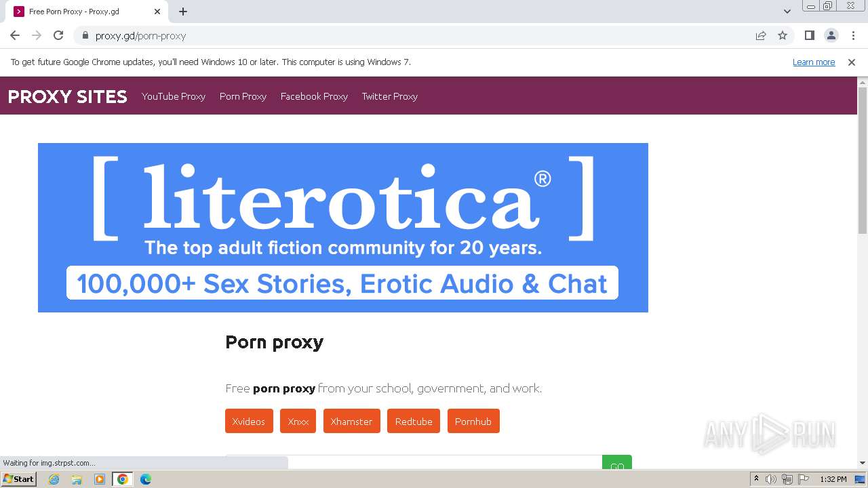The image size is (868, 488).
Task: Launch Microsoft Edge from taskbar
Action: 146,479
